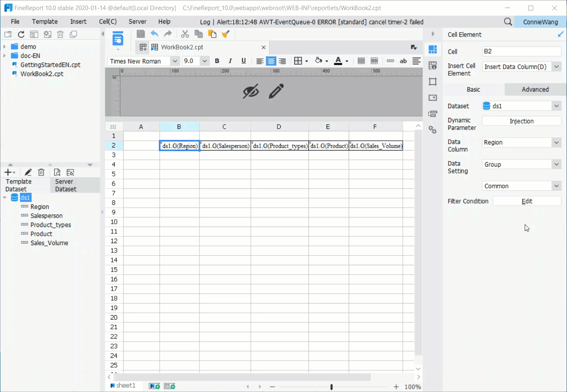
Task: Open the Server menu
Action: coord(137,22)
